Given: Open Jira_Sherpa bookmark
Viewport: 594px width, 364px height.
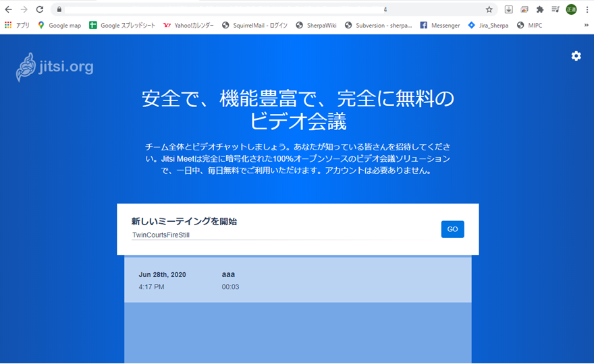Looking at the screenshot, I should tap(488, 26).
